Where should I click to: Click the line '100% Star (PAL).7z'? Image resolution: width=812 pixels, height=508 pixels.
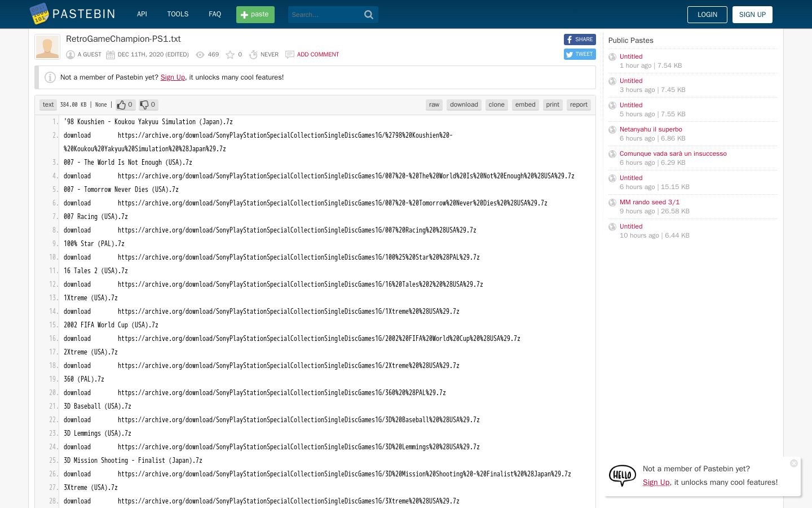[x=94, y=244]
